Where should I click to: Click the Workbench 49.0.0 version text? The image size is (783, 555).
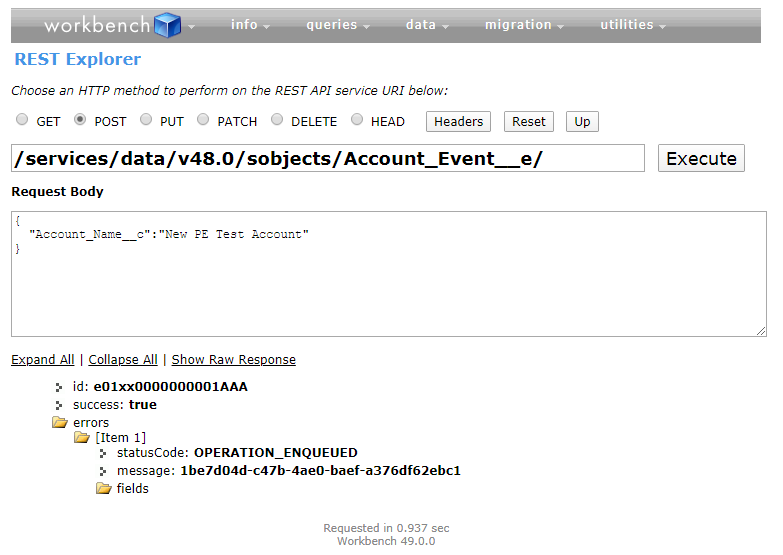[386, 541]
